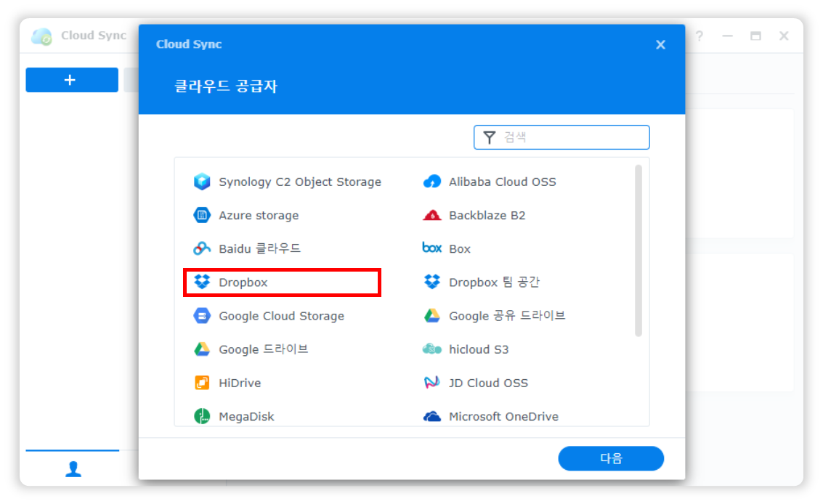Select the Synology C2 Object Storage icon
The image size is (823, 504).
201,182
